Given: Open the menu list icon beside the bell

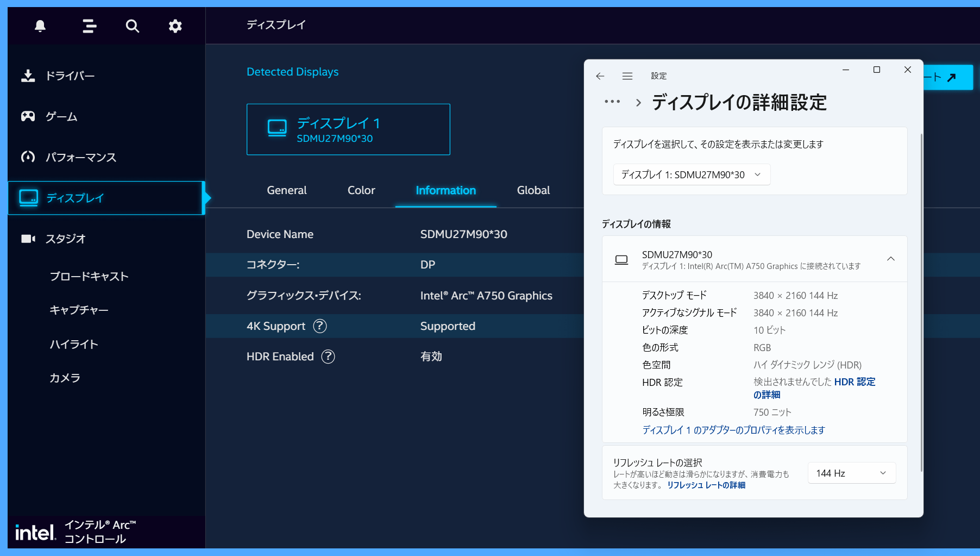Looking at the screenshot, I should (x=90, y=26).
